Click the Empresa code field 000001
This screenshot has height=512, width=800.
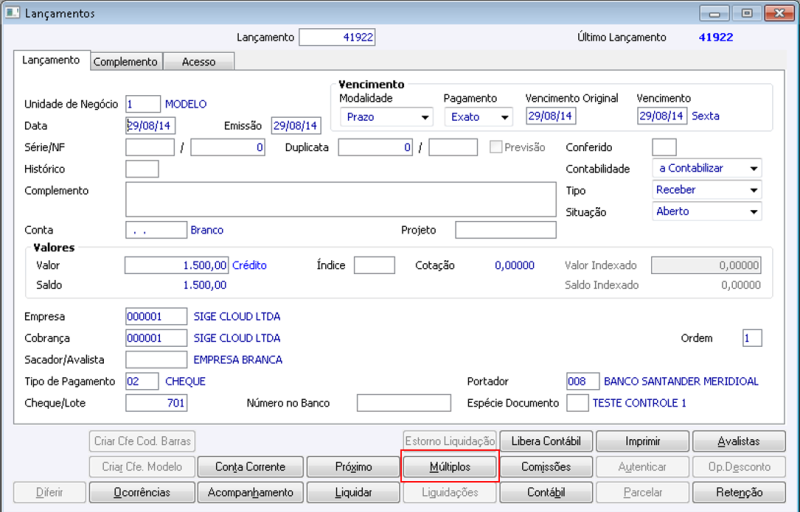156,316
